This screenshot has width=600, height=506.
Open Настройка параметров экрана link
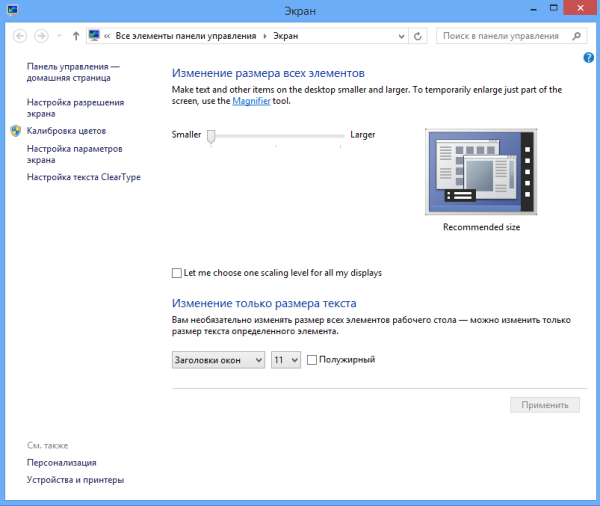pyautogui.click(x=75, y=154)
